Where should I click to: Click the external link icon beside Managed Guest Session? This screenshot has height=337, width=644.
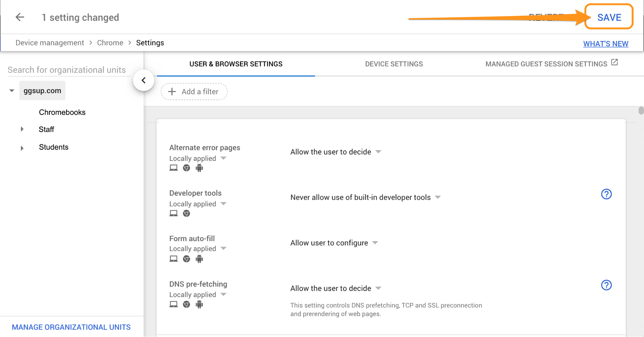pyautogui.click(x=614, y=62)
